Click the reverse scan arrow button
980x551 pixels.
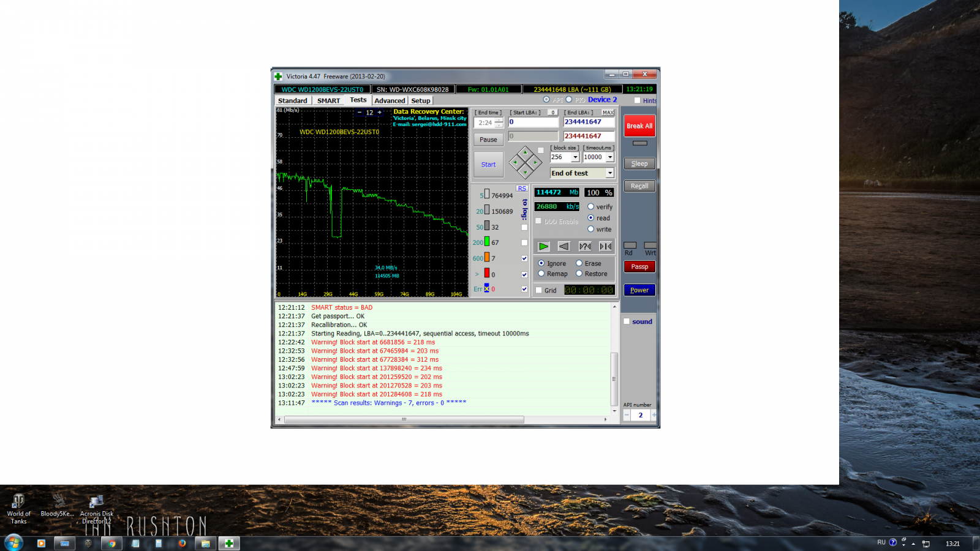(x=564, y=246)
